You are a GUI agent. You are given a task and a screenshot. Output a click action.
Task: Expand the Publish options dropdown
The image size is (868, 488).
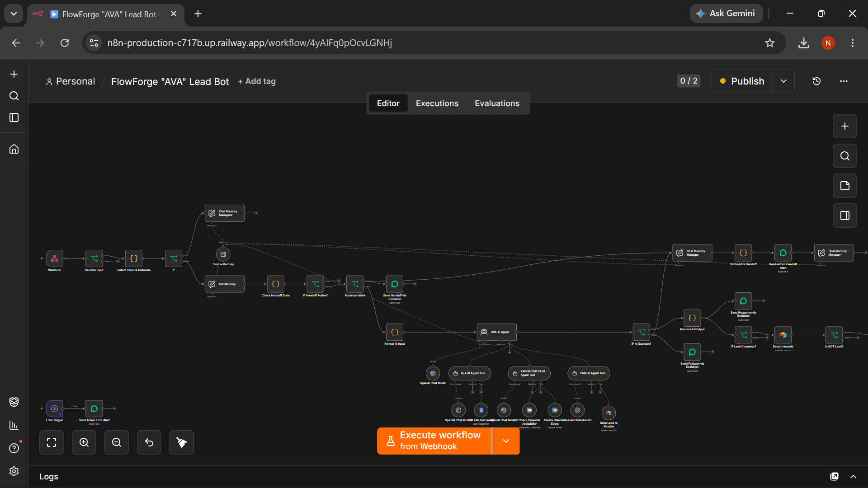(x=783, y=81)
